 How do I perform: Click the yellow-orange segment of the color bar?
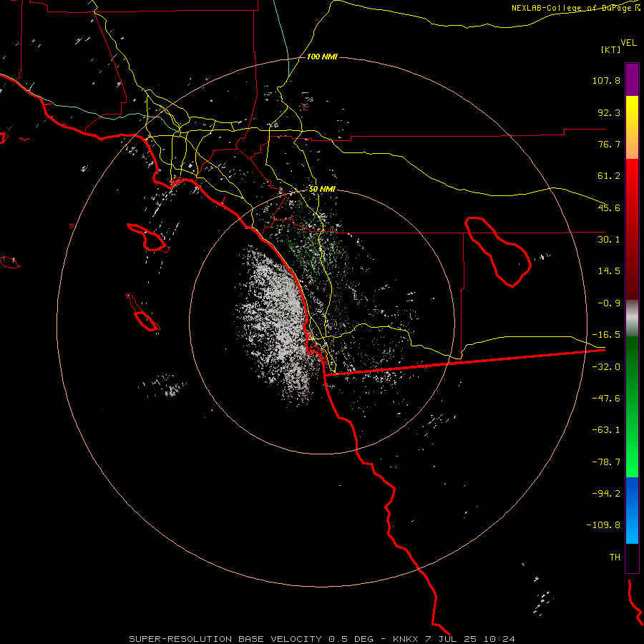coord(632,127)
